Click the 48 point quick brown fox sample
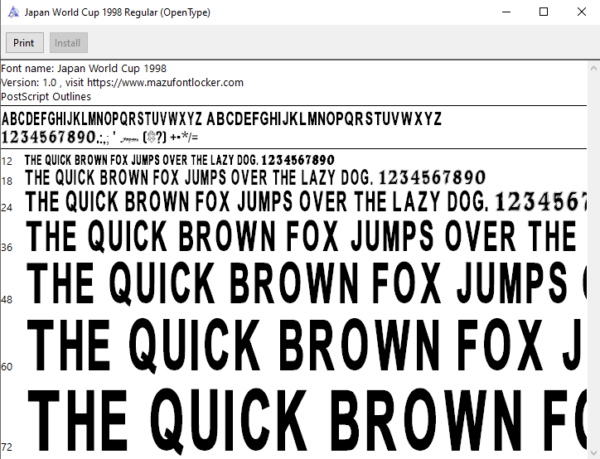This screenshot has height=459, width=600. 307,283
